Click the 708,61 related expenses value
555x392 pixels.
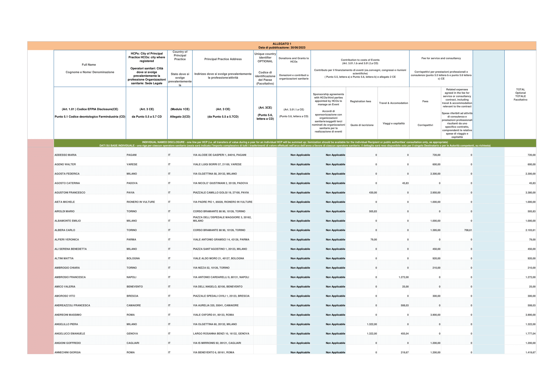point(468,230)
